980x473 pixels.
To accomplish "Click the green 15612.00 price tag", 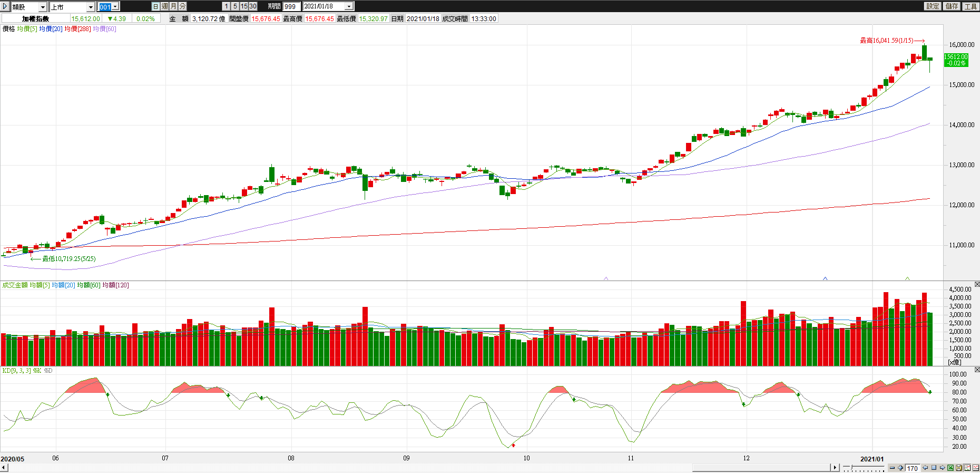I will click(956, 60).
